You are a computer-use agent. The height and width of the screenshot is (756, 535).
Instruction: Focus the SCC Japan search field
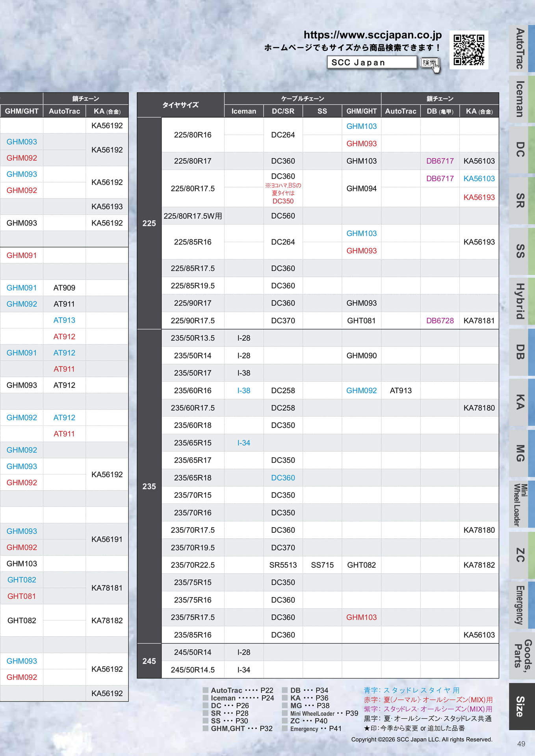point(372,62)
